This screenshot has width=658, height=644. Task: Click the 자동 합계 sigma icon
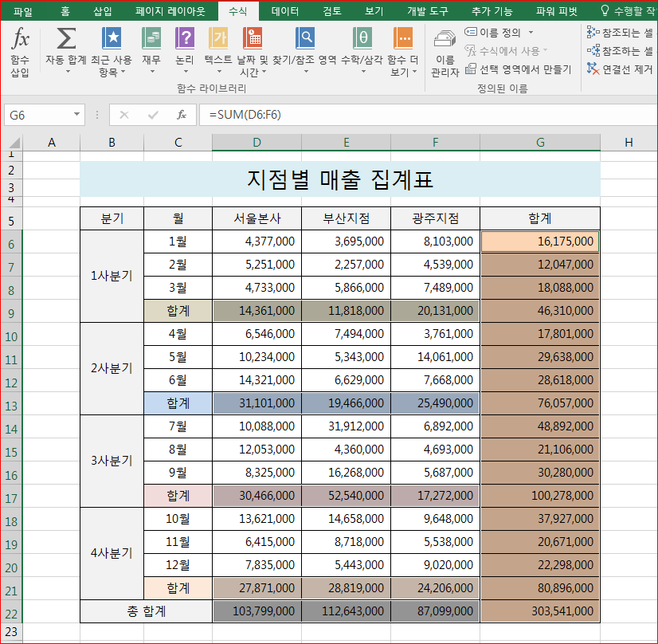pos(66,38)
